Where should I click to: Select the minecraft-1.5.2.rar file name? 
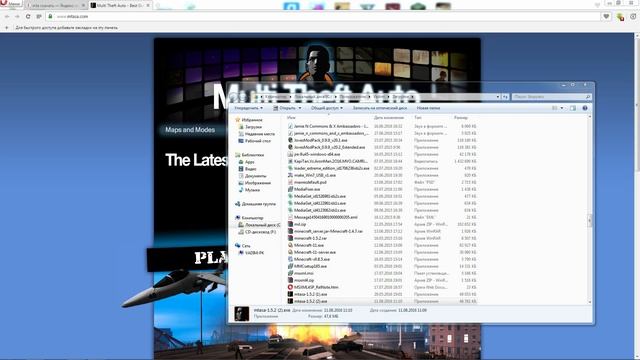click(x=310, y=238)
